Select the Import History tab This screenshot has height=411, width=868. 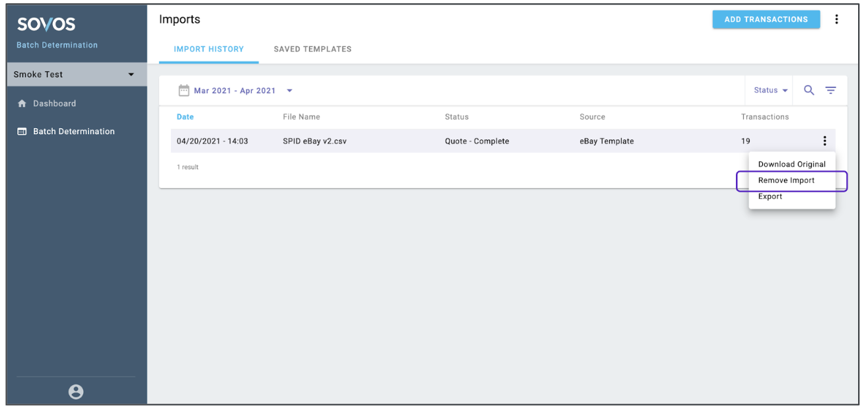pyautogui.click(x=209, y=49)
